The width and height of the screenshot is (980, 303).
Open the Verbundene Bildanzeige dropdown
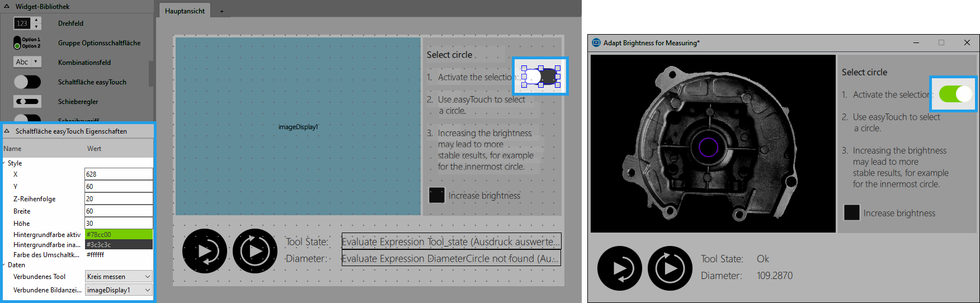[119, 290]
